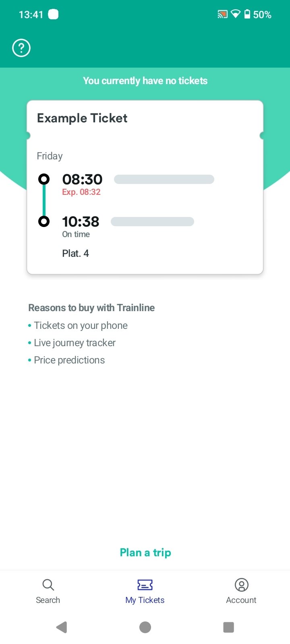
Task: Tap the My Tickets ticket icon
Action: pos(145,584)
